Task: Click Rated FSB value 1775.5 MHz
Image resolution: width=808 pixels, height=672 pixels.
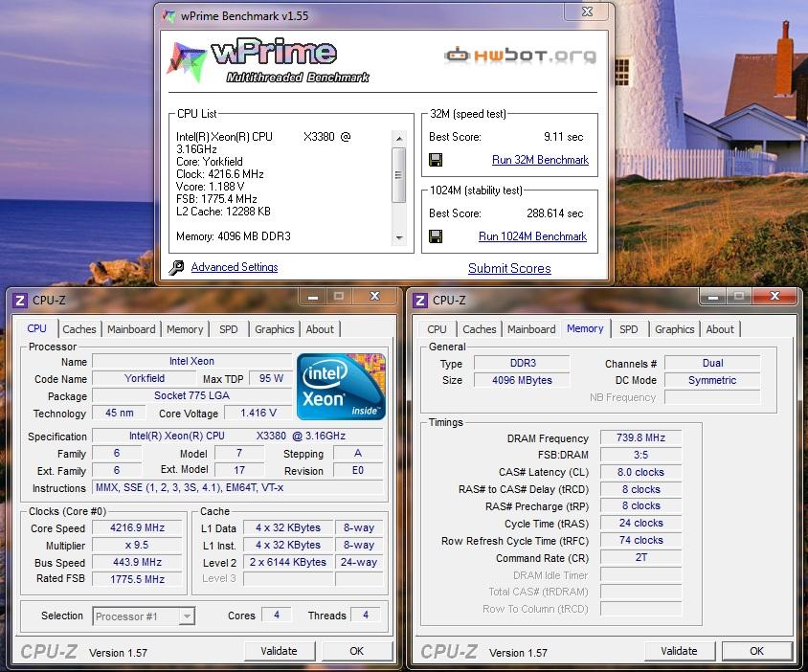Action: click(137, 579)
